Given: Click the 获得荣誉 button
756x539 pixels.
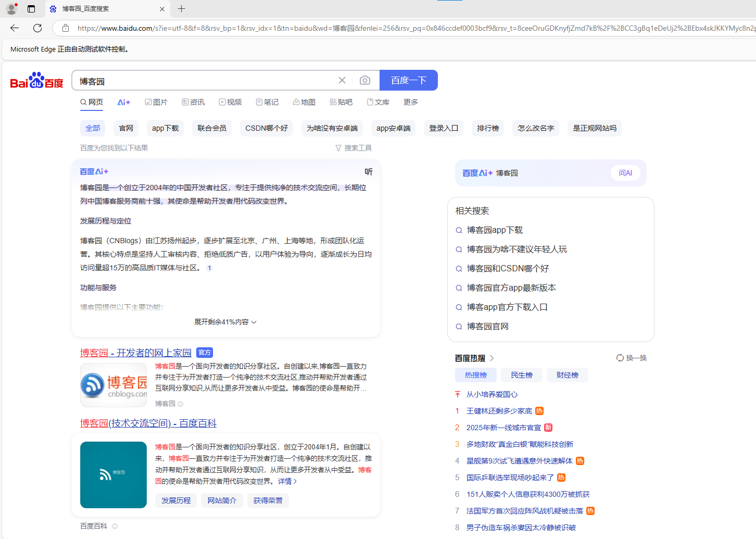Looking at the screenshot, I should 268,500.
